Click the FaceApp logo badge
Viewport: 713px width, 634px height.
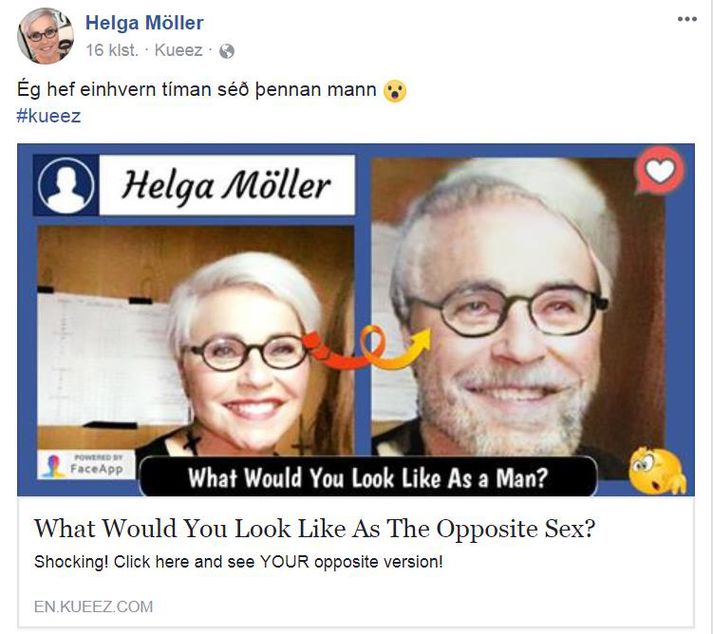coord(86,464)
